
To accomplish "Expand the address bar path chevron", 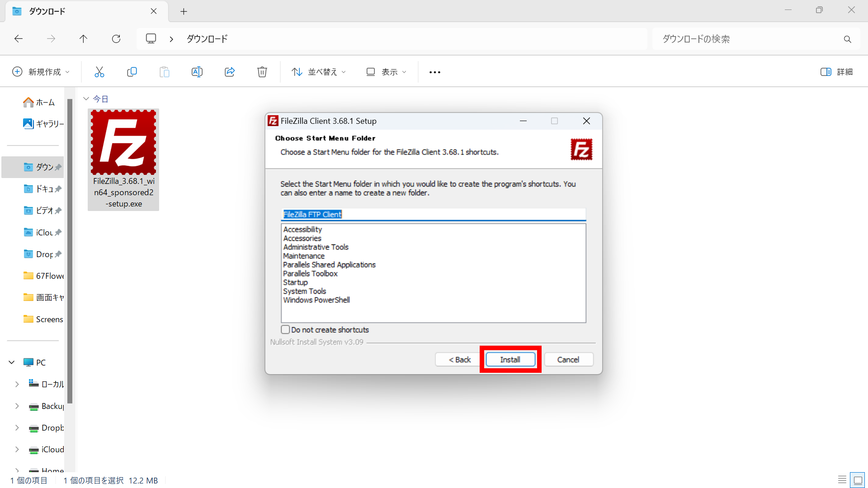I will [x=171, y=39].
